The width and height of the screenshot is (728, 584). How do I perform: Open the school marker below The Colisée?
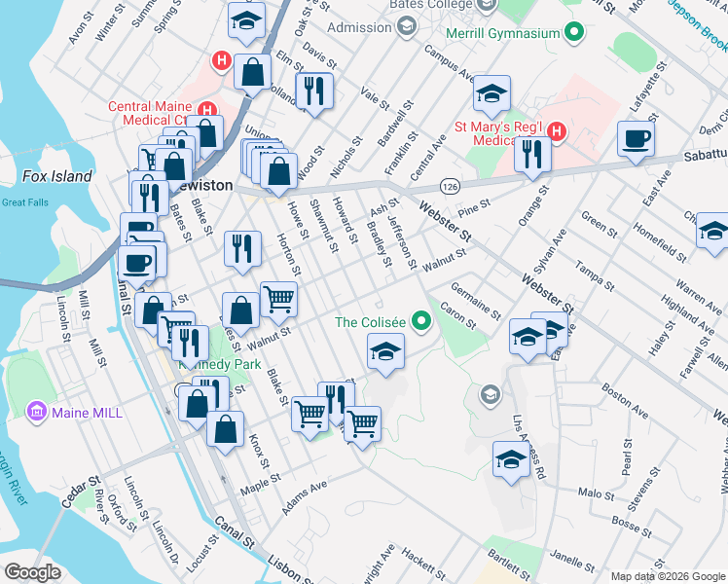(385, 353)
